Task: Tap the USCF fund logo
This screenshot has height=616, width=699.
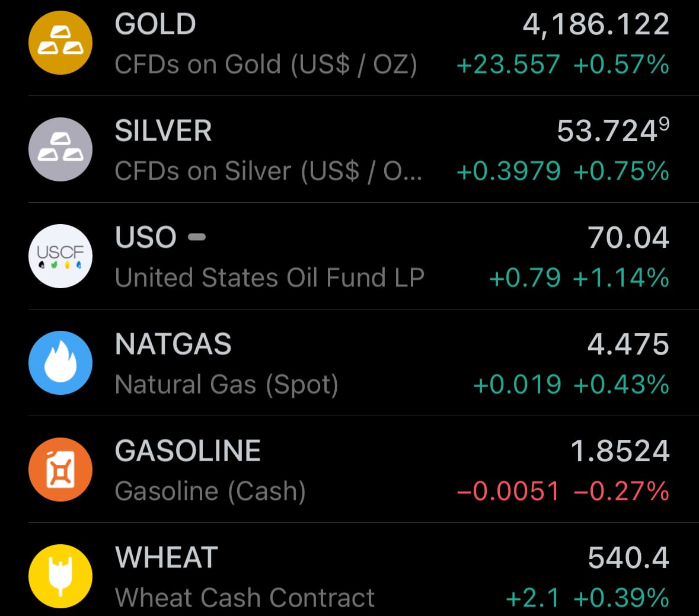Action: pyautogui.click(x=60, y=256)
